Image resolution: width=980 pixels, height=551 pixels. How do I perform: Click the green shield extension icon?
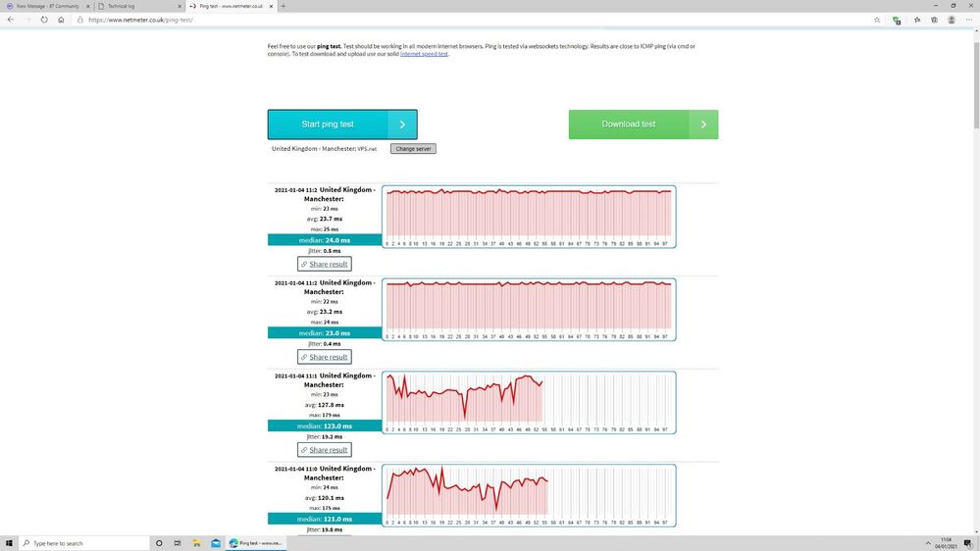click(897, 20)
